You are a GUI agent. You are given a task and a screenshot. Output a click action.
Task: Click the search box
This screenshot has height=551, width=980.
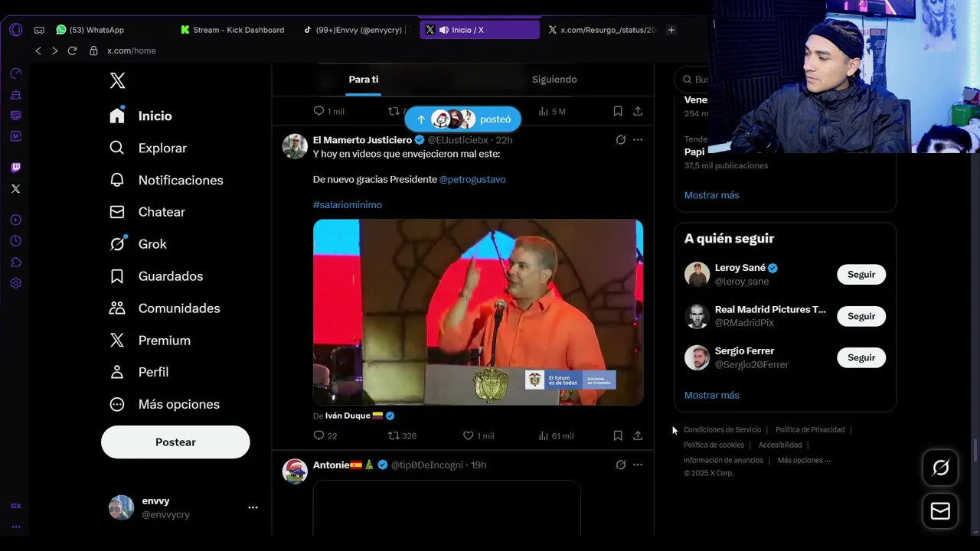coord(691,80)
